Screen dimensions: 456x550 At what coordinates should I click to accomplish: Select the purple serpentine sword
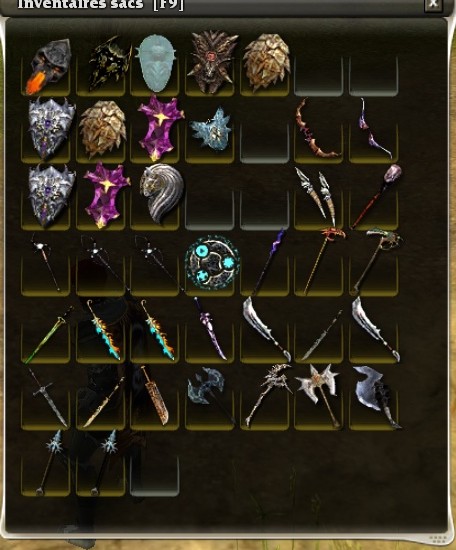tap(210, 328)
